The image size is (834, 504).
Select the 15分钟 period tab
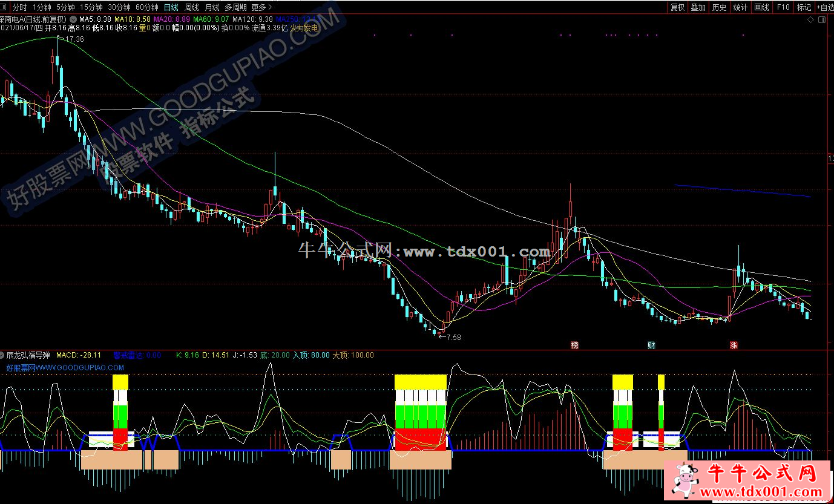point(92,7)
